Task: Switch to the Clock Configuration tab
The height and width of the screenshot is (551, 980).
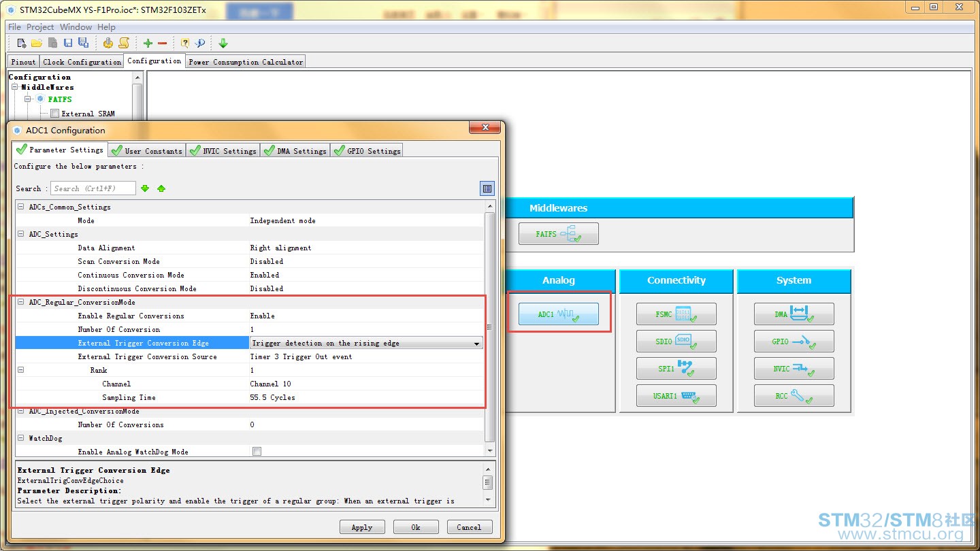Action: (x=82, y=62)
